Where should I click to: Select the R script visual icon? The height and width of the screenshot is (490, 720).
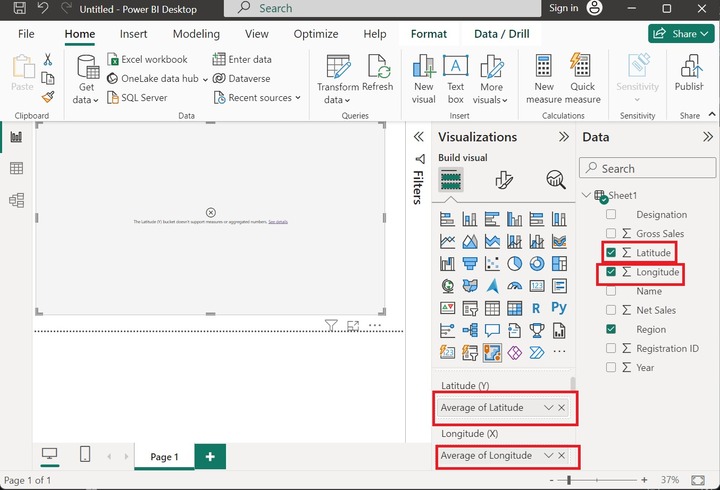click(537, 308)
